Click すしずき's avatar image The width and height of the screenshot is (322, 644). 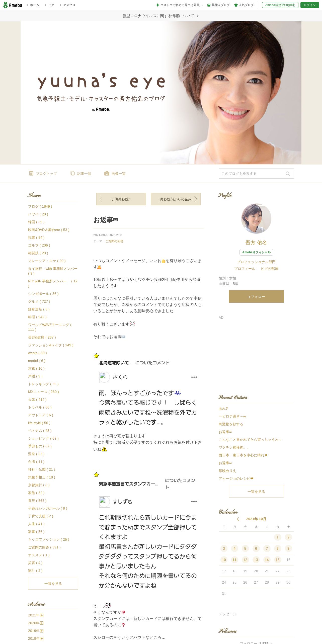105,502
